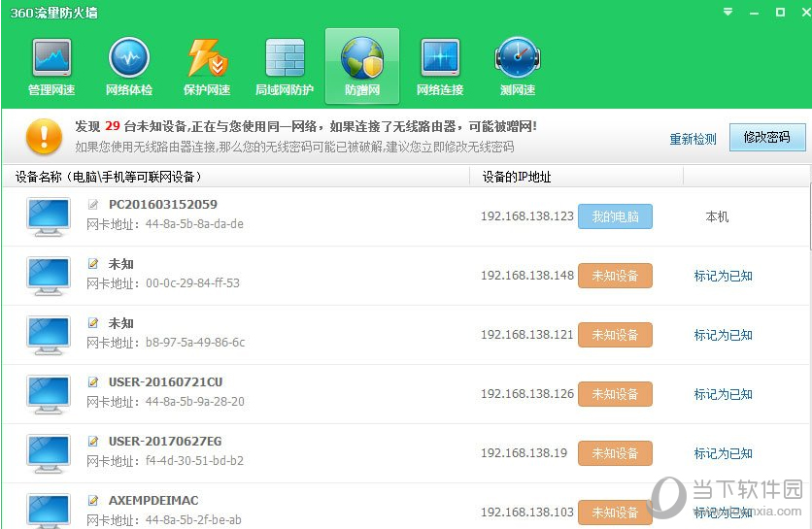Launch the 测网速 speed gauge icon

click(x=518, y=66)
